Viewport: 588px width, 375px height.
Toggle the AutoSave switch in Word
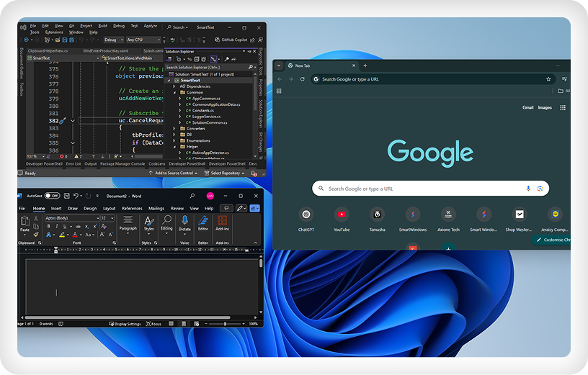coord(52,196)
